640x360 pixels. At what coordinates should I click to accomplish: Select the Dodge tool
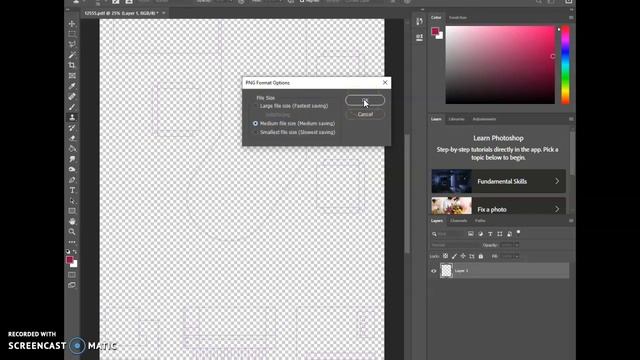click(72, 169)
